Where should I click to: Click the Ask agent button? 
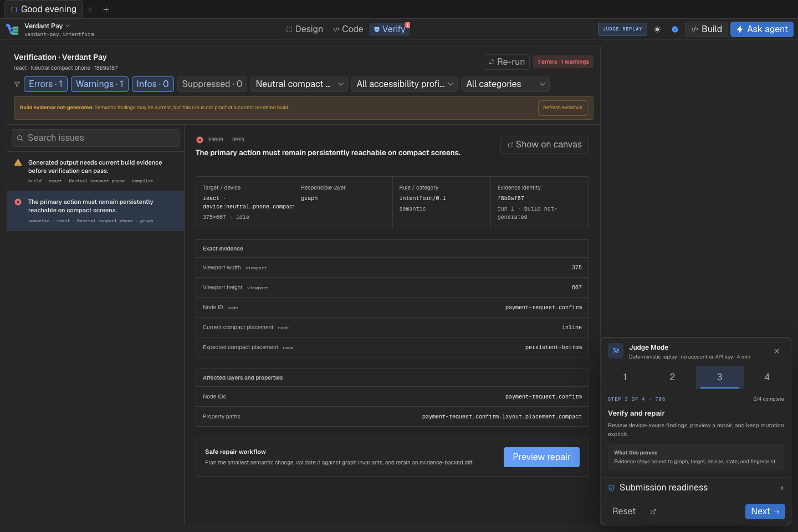click(x=762, y=29)
